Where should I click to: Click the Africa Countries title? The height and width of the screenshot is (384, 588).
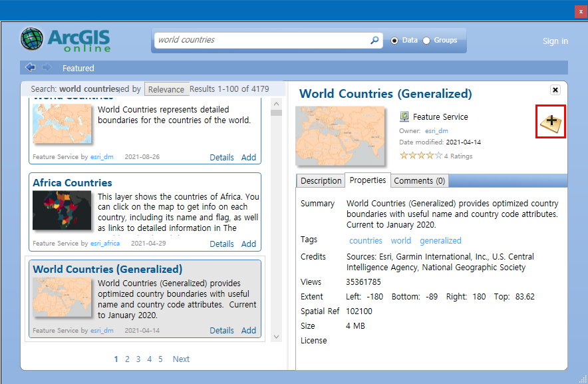73,183
